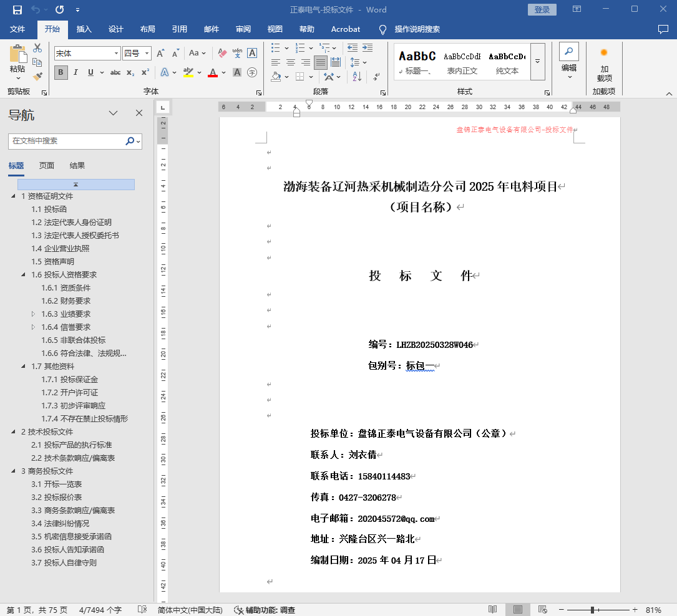677x616 pixels.
Task: Toggle Underline formatting
Action: [90, 72]
